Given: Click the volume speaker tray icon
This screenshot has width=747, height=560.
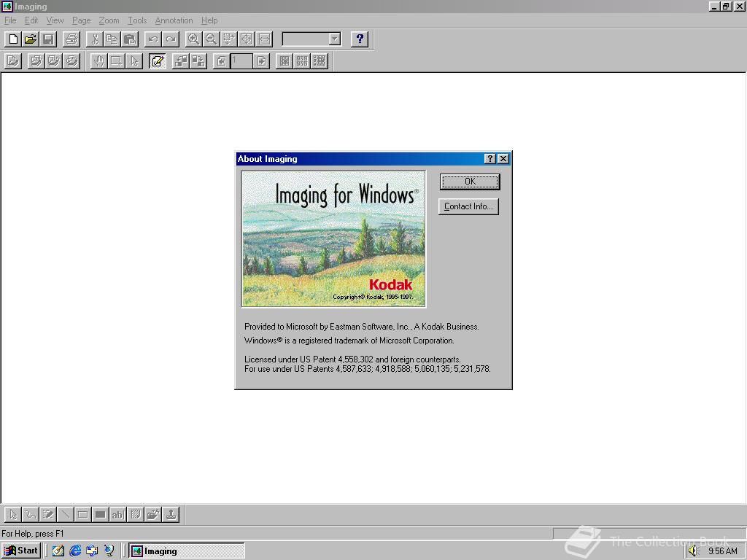Looking at the screenshot, I should (693, 551).
